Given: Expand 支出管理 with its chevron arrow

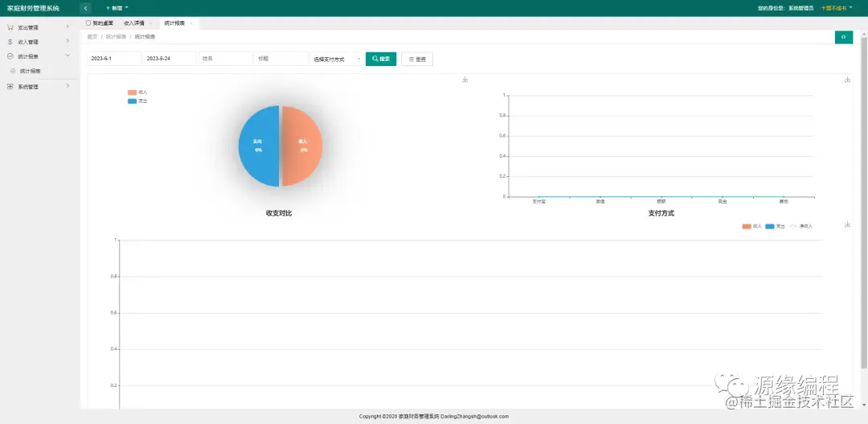Looking at the screenshot, I should [x=68, y=27].
